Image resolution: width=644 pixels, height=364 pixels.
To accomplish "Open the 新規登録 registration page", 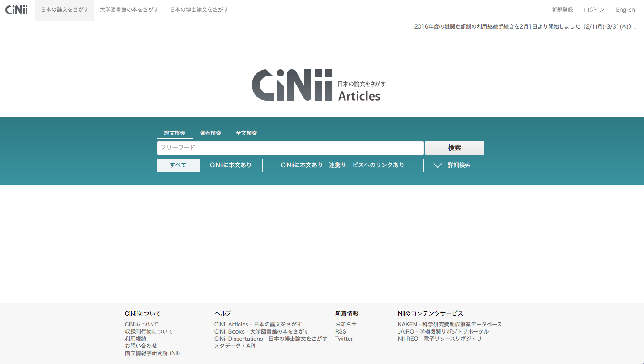I will pyautogui.click(x=562, y=9).
